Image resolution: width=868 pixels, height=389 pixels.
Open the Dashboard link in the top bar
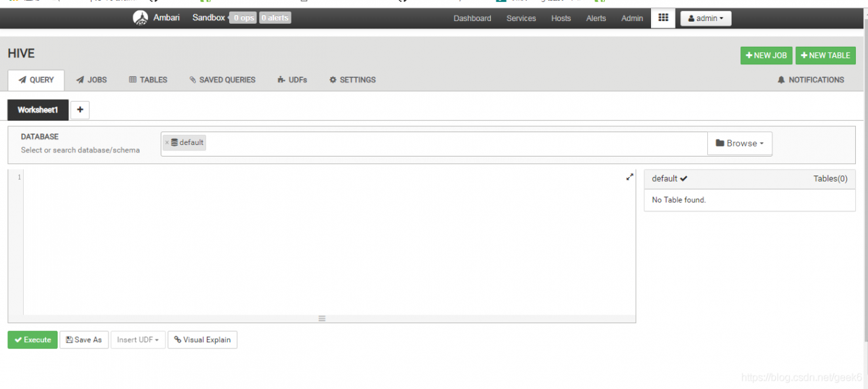[473, 18]
